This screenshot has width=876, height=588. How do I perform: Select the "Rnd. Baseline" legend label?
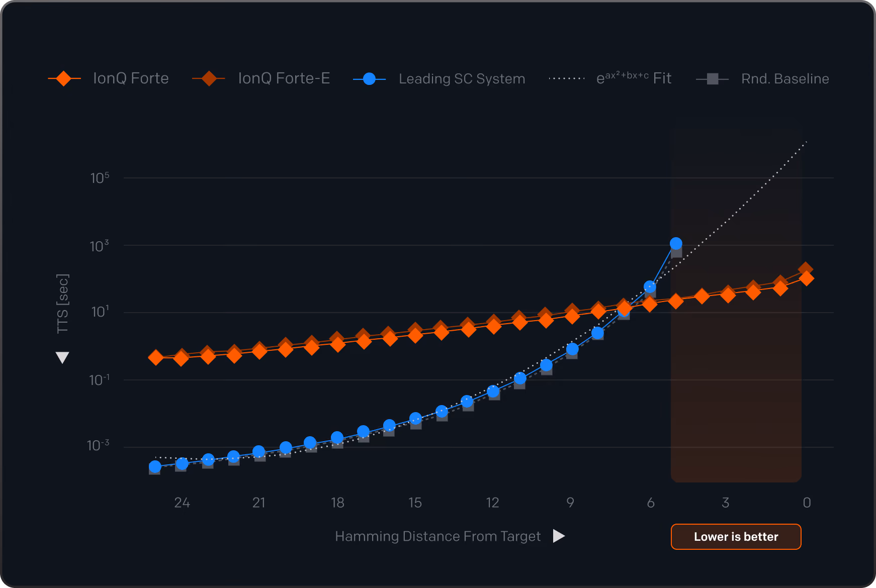785,79
